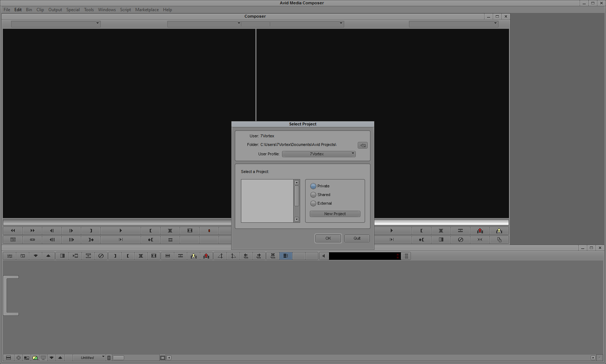Click the project list scrollbar up arrow

297,183
